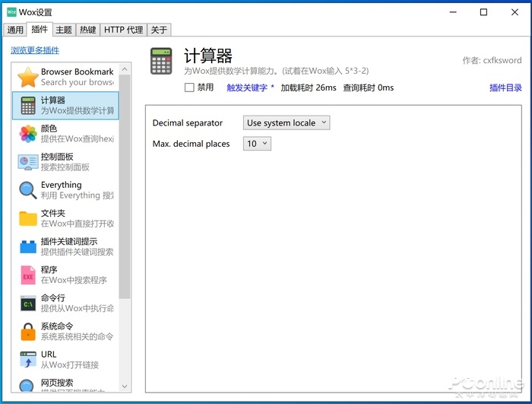
Task: Click the 网页搜索 plugin name
Action: coord(57,383)
